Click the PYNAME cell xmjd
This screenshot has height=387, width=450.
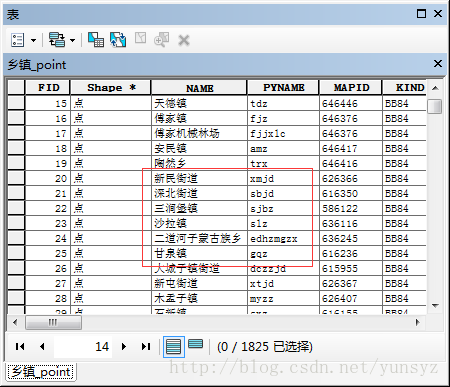283,178
